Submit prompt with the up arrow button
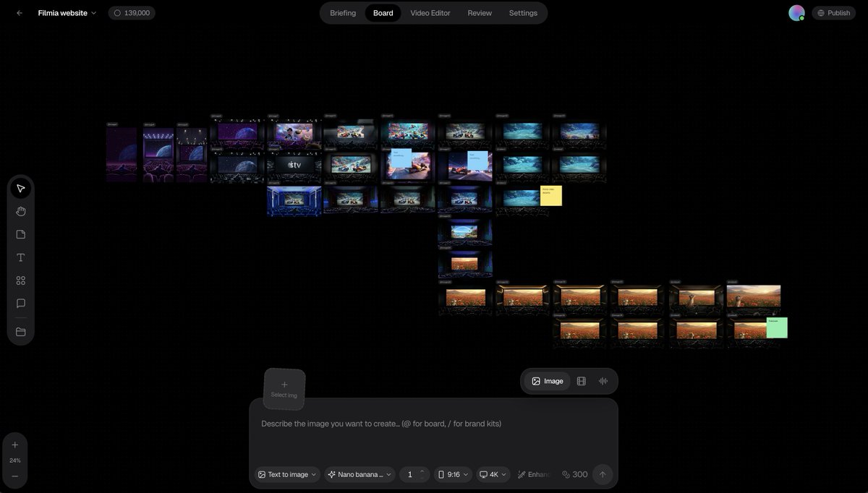868x493 pixels. [x=603, y=474]
